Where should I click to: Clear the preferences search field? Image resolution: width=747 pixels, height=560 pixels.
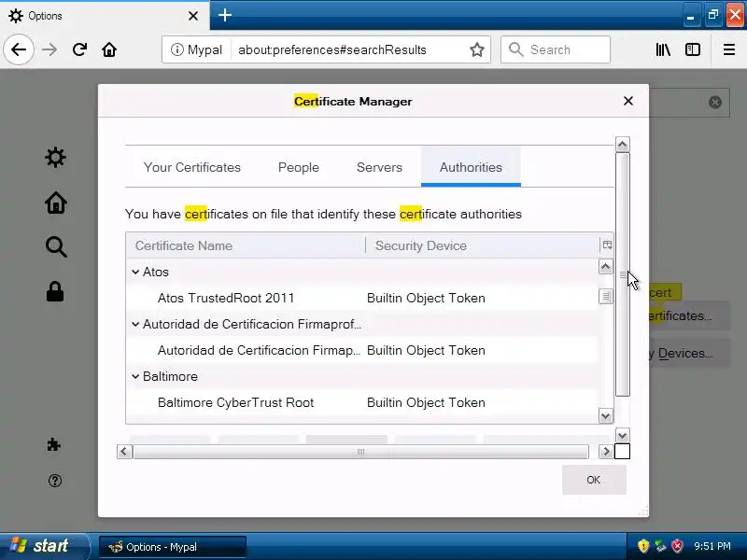click(714, 102)
